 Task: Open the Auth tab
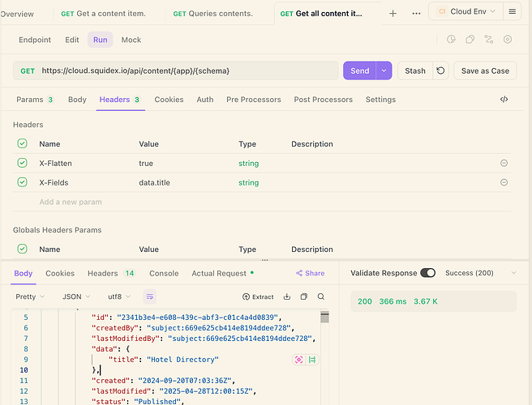coord(205,100)
